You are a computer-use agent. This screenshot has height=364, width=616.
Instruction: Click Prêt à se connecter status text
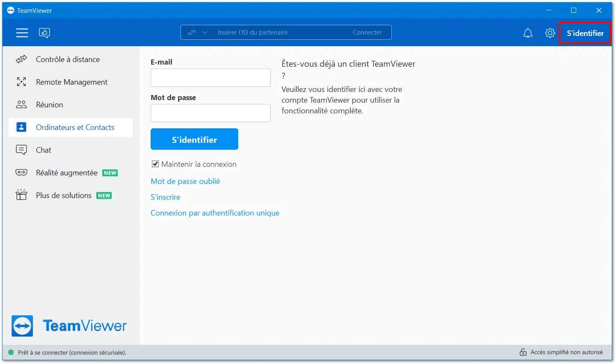[72, 352]
